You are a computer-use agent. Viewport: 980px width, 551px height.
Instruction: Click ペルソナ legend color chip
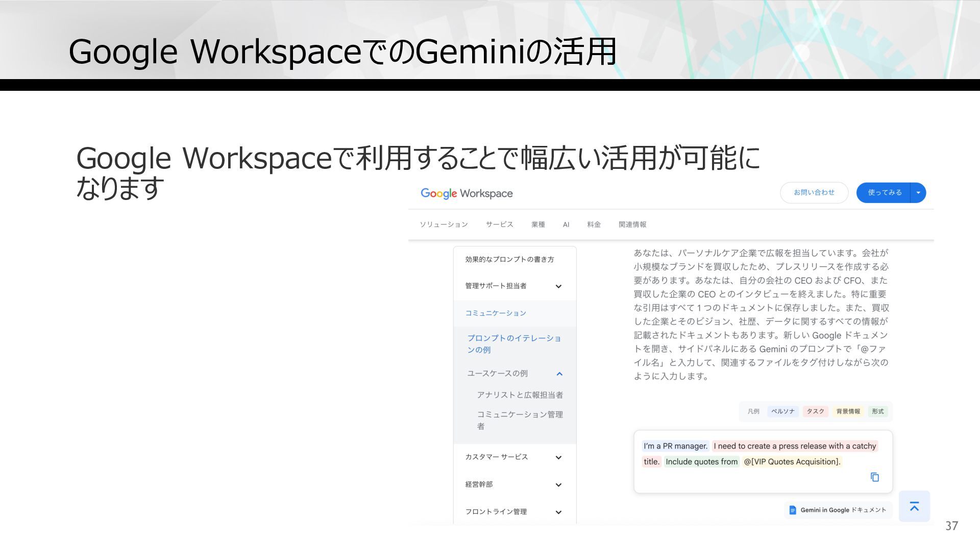[782, 411]
